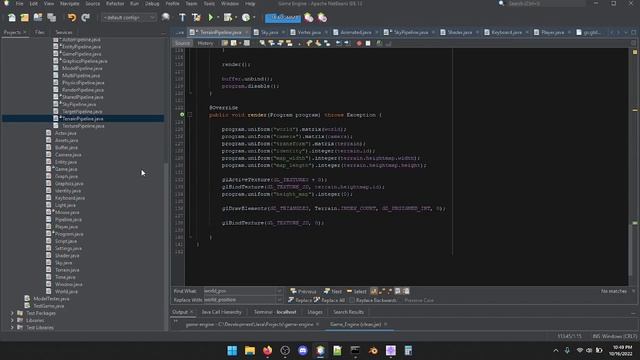Image resolution: width=640 pixels, height=360 pixels.
Task: Open File Explorer from the taskbar
Action: (x=250, y=350)
